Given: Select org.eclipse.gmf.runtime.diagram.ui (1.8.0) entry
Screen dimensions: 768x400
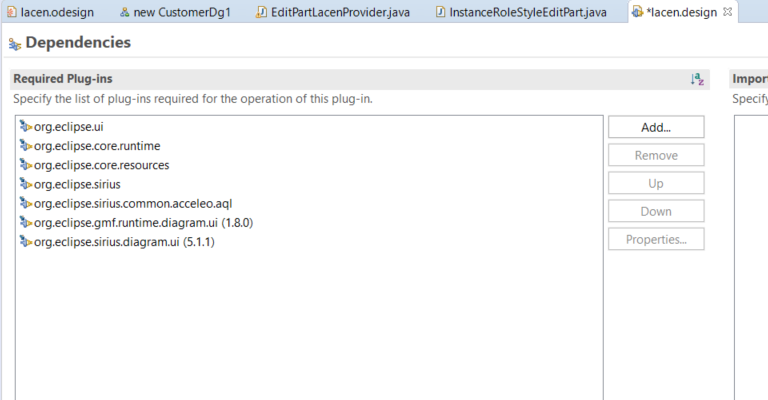Looking at the screenshot, I should [x=143, y=223].
